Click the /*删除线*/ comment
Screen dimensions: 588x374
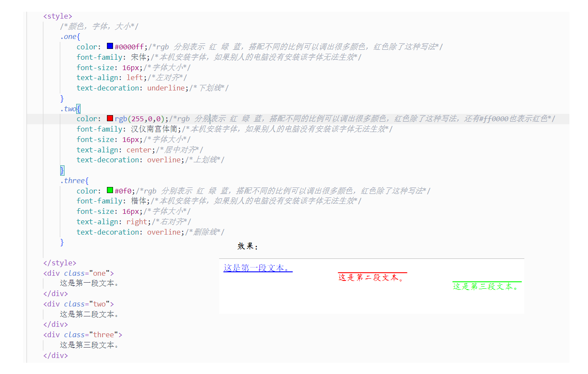pos(205,232)
